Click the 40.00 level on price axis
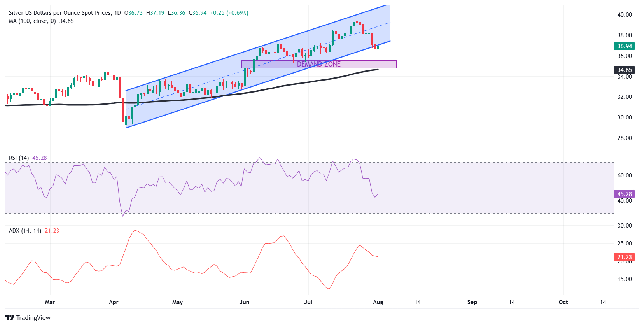Viewport: 644px width, 326px height. pos(625,15)
